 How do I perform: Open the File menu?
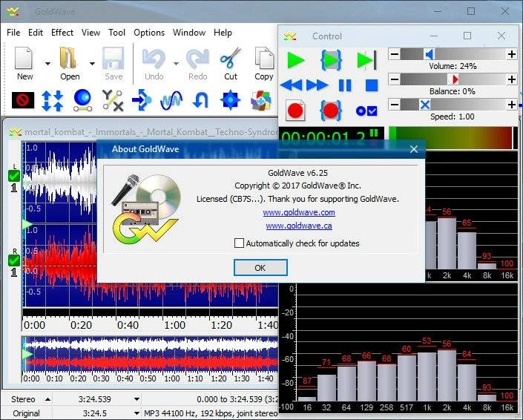tap(13, 33)
